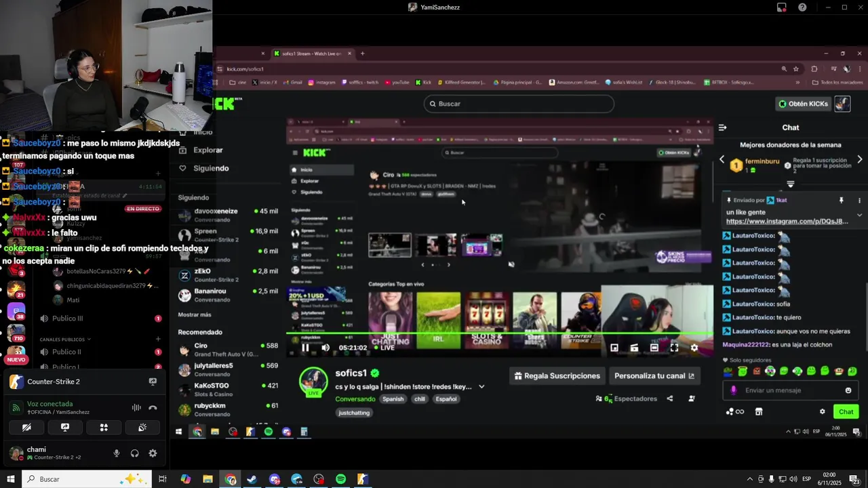This screenshot has height=488, width=868.
Task: Click the Regala Suscripciones button
Action: pyautogui.click(x=557, y=375)
